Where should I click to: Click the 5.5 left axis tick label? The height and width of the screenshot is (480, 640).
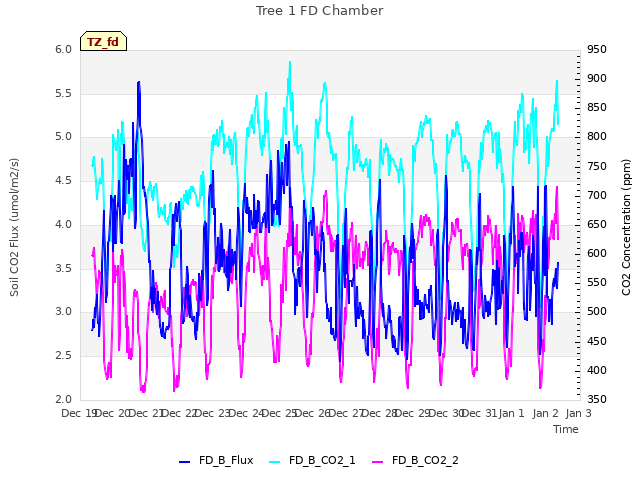coord(63,93)
